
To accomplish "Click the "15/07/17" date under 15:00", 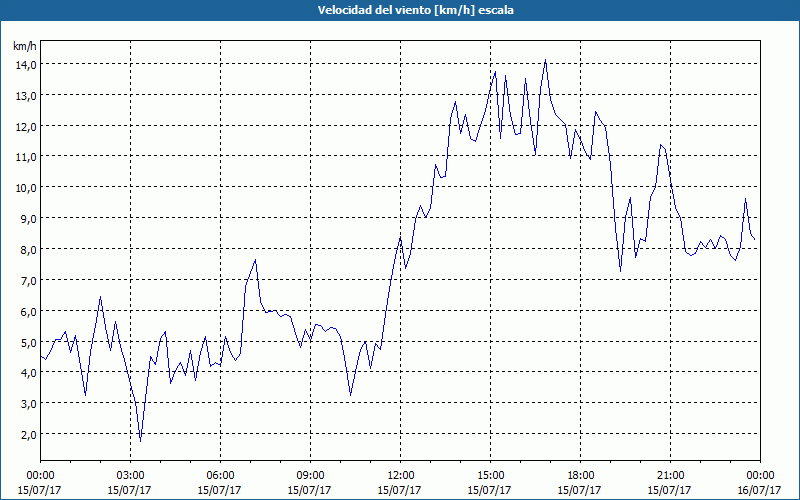I will [490, 490].
